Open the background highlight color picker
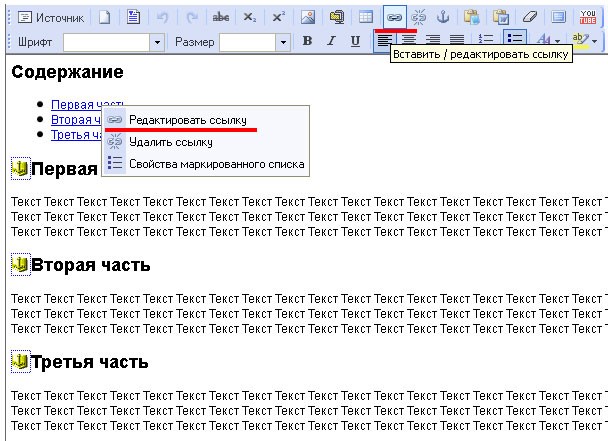 [x=581, y=40]
